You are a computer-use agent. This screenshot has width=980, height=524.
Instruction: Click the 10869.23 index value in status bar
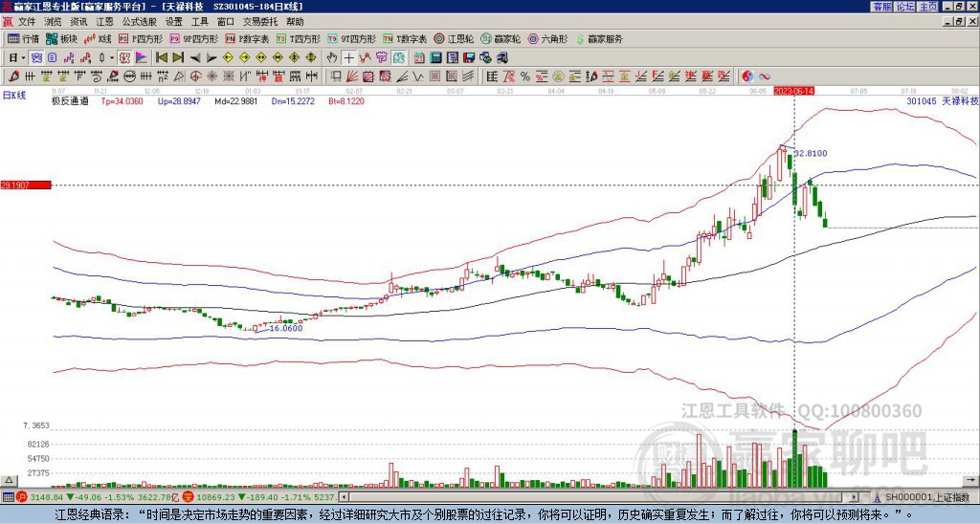[215, 497]
